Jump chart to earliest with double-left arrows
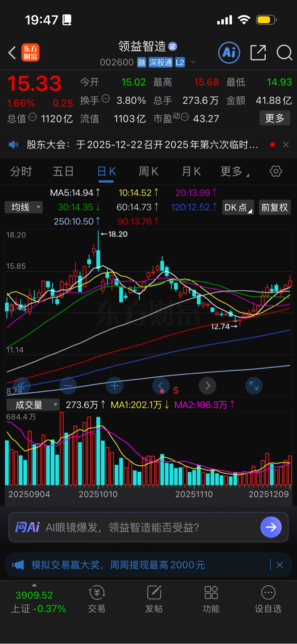Image resolution: width=297 pixels, height=644 pixels. tap(22, 386)
